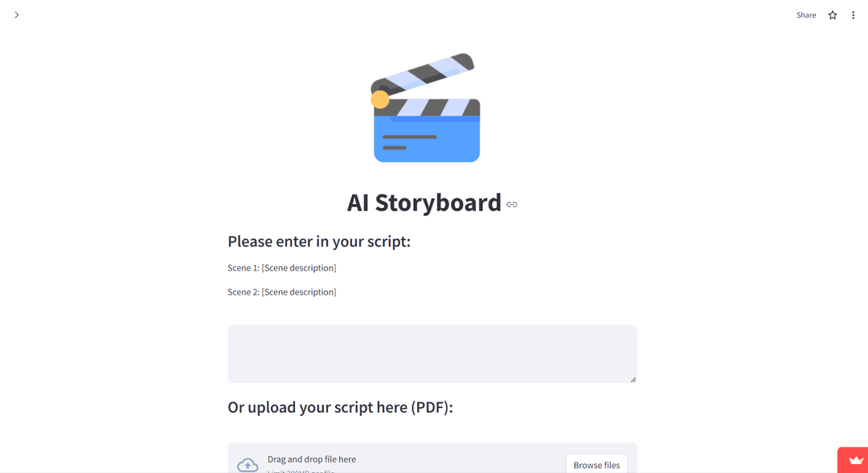Viewport: 868px width, 473px height.
Task: Click the "AI Storyboard" title text
Action: (424, 202)
